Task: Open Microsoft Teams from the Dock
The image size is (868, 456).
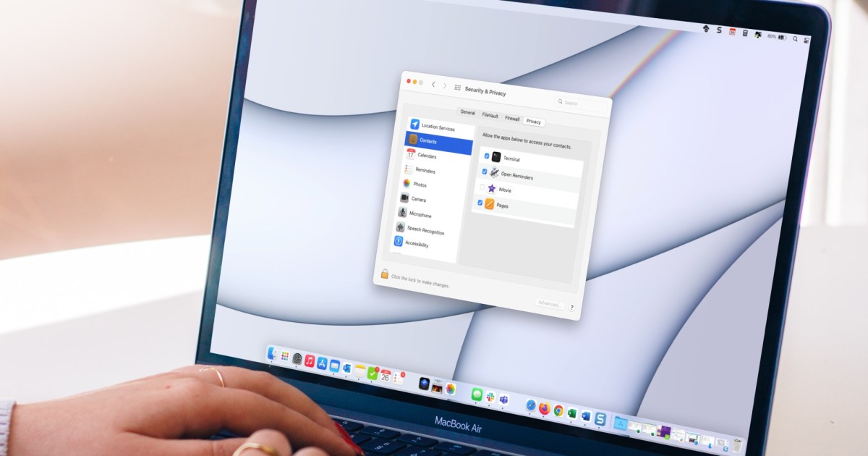Action: click(x=503, y=400)
